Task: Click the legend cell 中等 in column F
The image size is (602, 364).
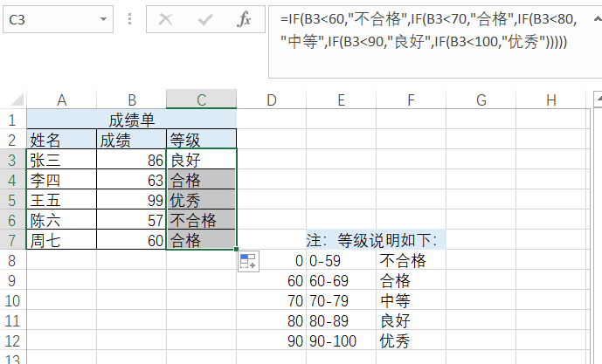Action: click(412, 300)
